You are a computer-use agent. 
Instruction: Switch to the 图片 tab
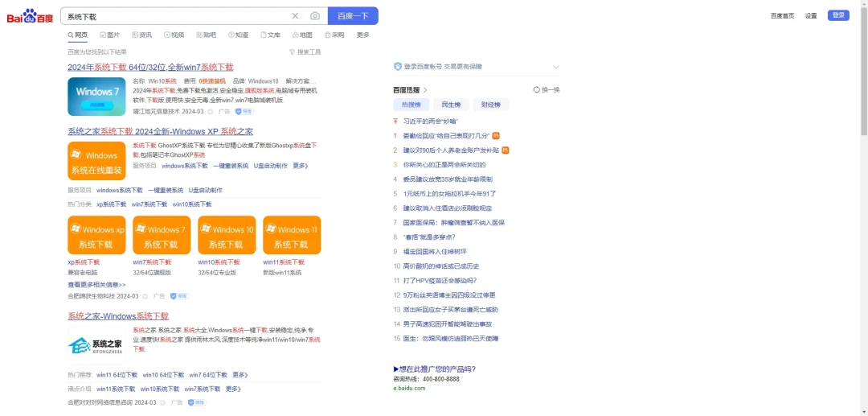coord(109,35)
